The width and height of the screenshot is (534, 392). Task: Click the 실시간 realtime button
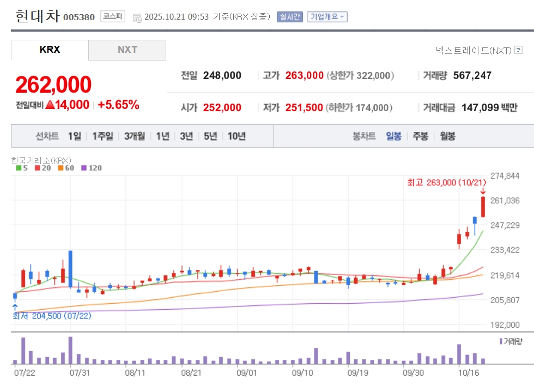[x=290, y=17]
